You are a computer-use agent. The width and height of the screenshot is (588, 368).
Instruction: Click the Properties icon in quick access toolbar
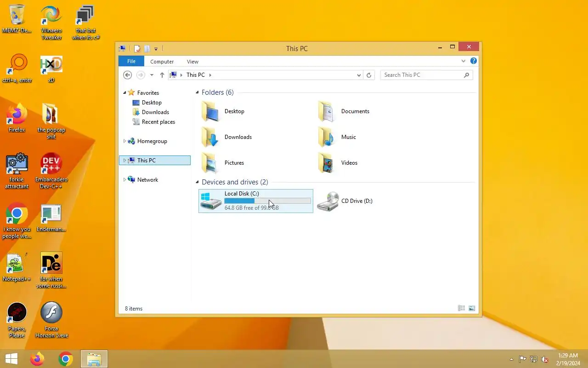(x=137, y=48)
